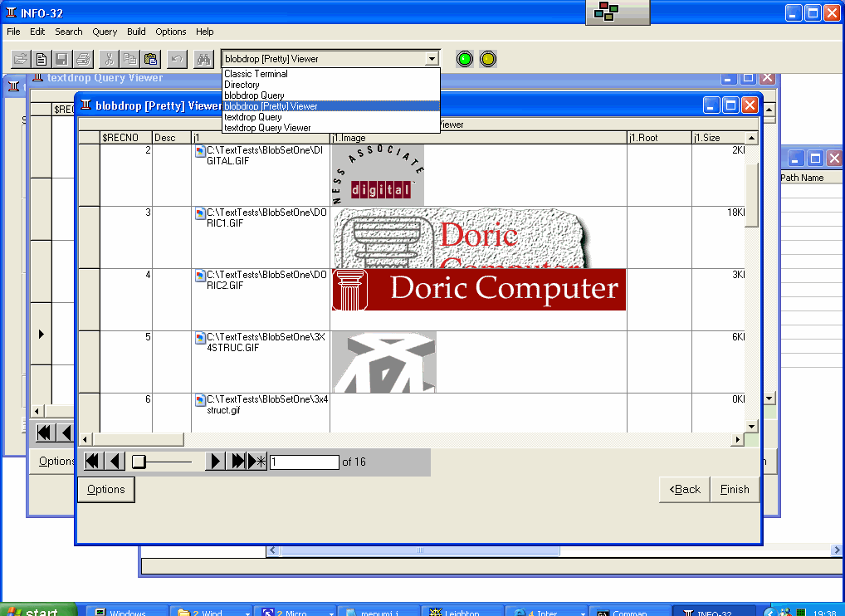Click the Copy toolbar icon
The image size is (845, 616).
click(129, 59)
